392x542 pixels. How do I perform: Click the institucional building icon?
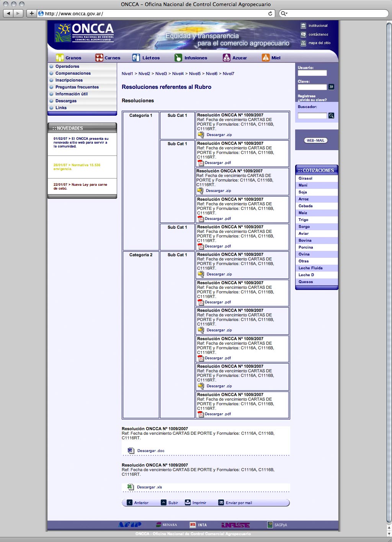(x=303, y=26)
